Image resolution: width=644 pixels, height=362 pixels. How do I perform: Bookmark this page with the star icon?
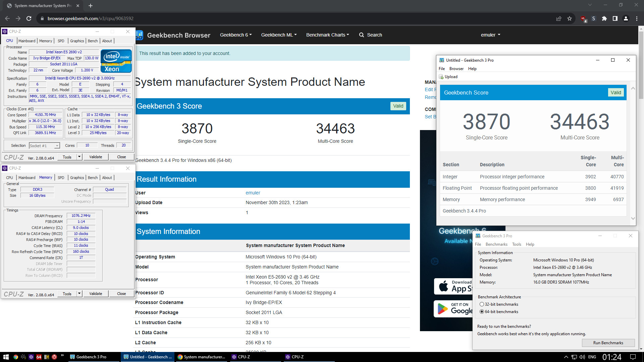point(570,18)
